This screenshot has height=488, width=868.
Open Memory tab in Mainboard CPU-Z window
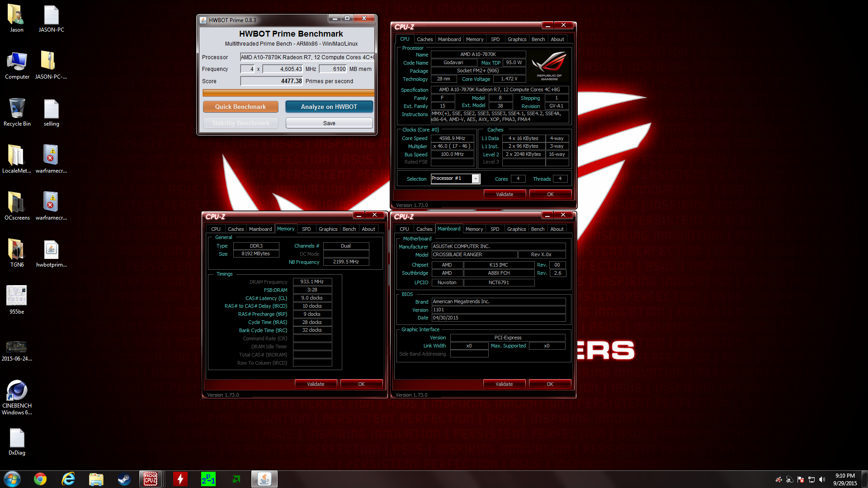474,229
